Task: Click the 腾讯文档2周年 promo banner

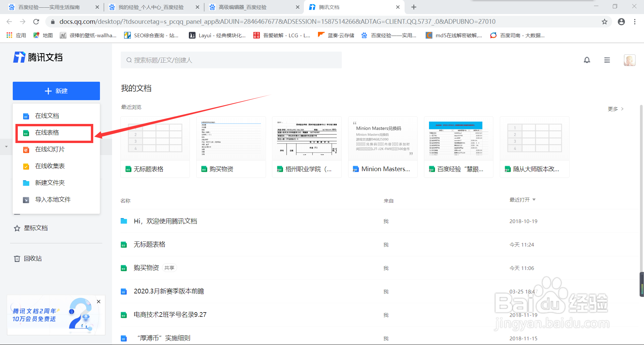Action: [x=56, y=315]
